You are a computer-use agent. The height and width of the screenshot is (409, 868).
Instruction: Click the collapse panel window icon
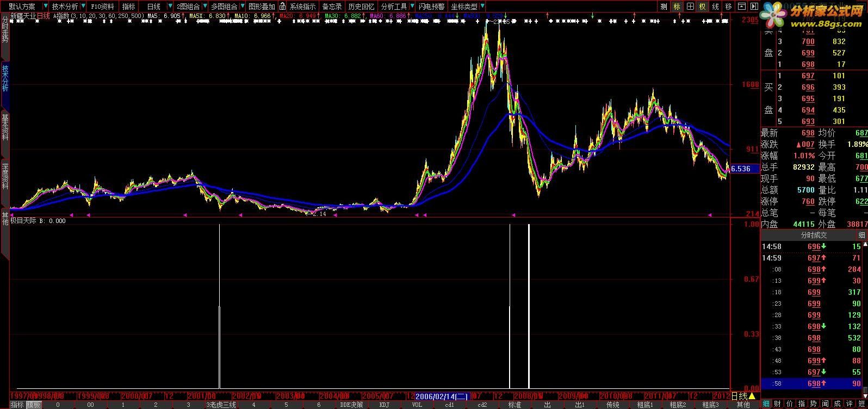point(742,7)
